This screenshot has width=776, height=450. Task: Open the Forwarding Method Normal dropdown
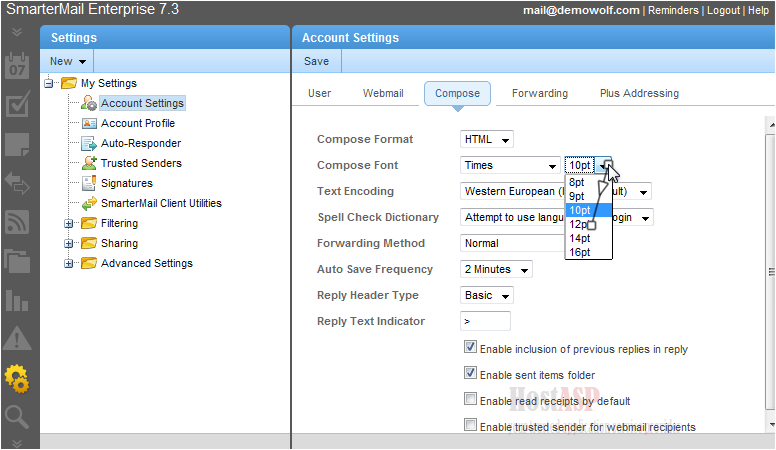tap(512, 244)
